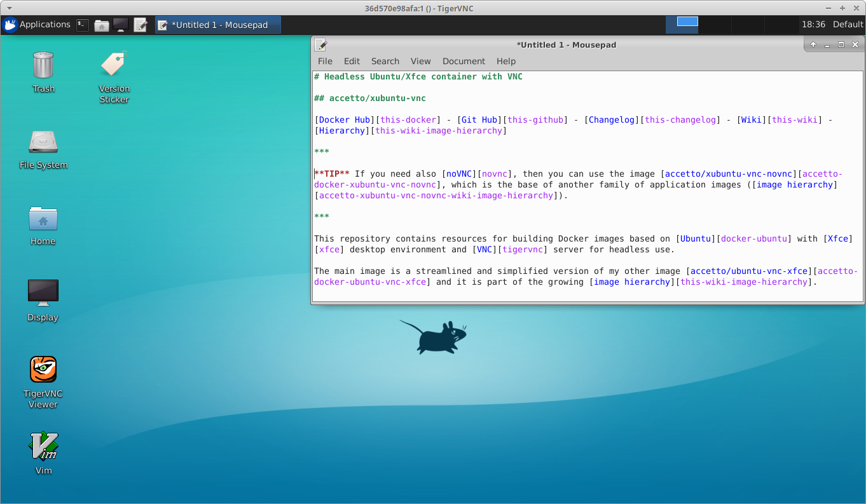Open the Applications menu in the panel

click(37, 25)
